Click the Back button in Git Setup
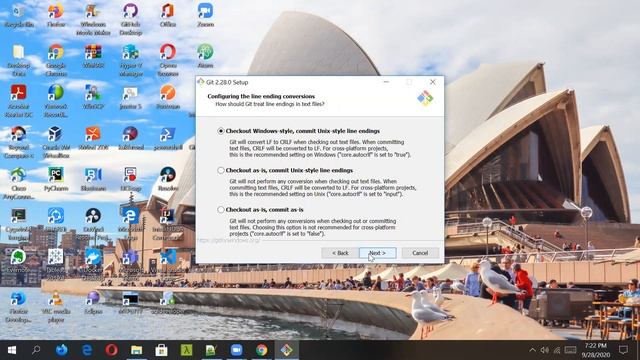This screenshot has height=360, width=640. click(x=340, y=253)
